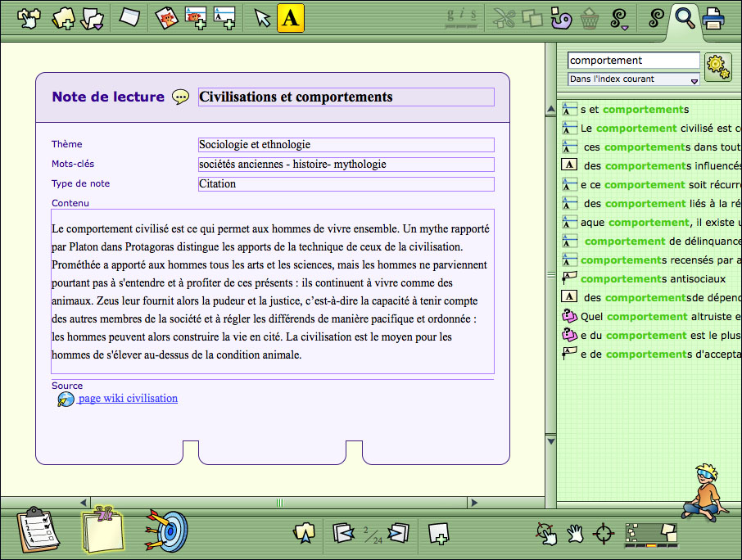Select the result "des comportement liés à la ré"

point(652,203)
